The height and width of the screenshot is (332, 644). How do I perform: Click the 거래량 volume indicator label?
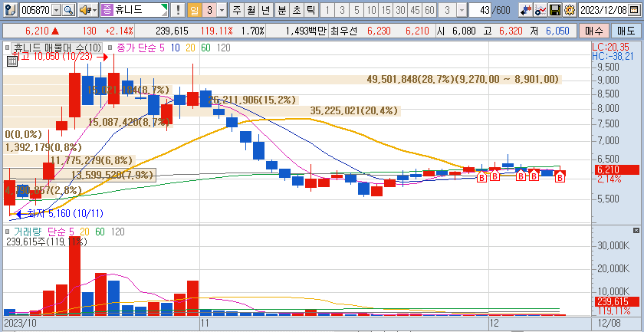pos(27,232)
